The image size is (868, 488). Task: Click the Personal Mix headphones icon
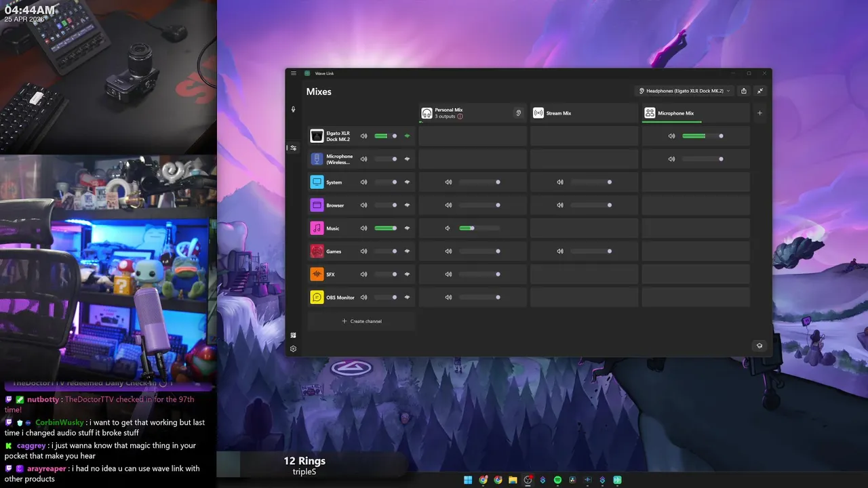point(427,113)
